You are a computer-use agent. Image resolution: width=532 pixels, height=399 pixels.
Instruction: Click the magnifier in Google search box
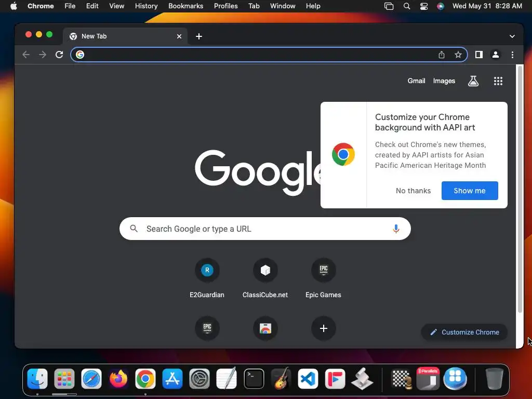(134, 229)
